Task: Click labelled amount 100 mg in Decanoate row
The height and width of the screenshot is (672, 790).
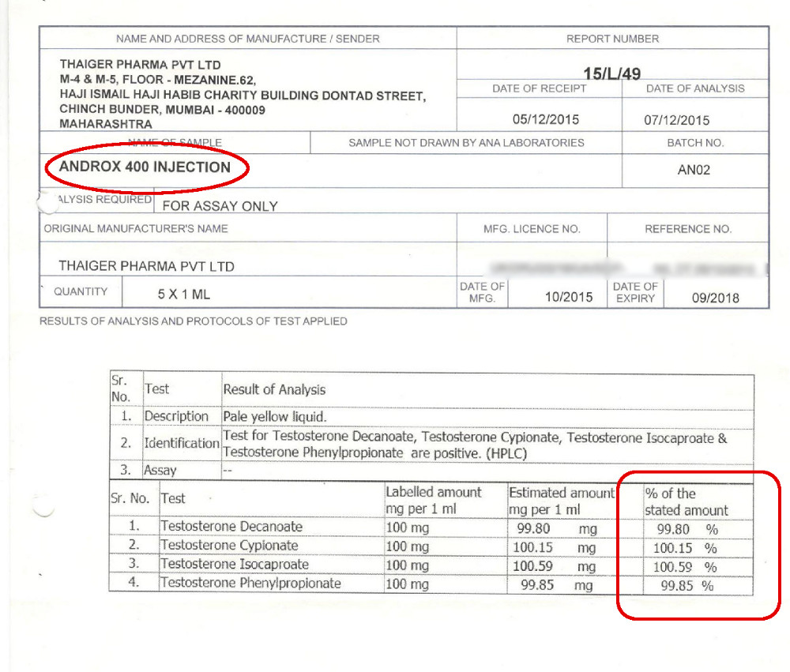Action: 407,528
